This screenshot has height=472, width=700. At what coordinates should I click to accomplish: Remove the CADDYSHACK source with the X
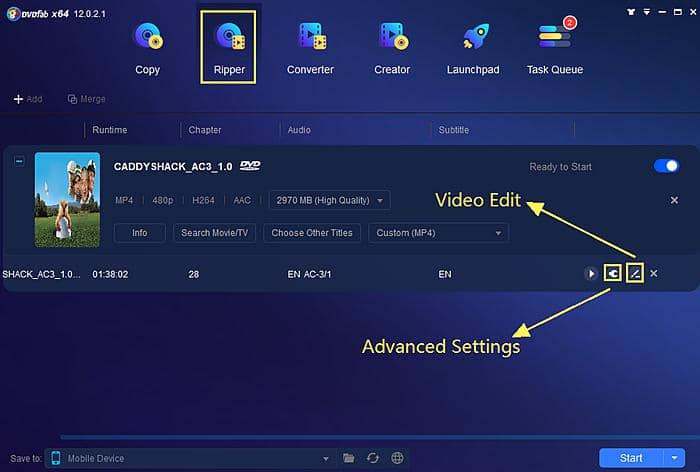[674, 200]
